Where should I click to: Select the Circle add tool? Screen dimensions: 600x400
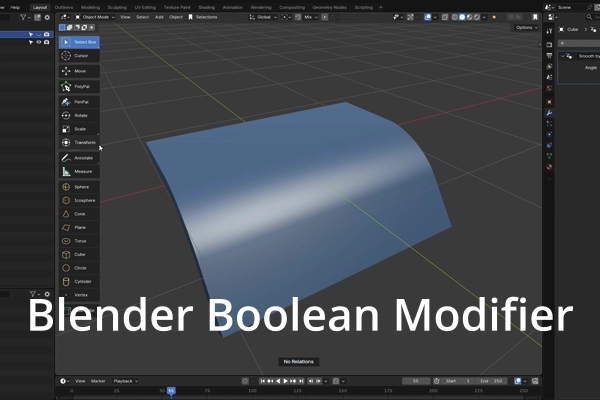[x=79, y=268]
